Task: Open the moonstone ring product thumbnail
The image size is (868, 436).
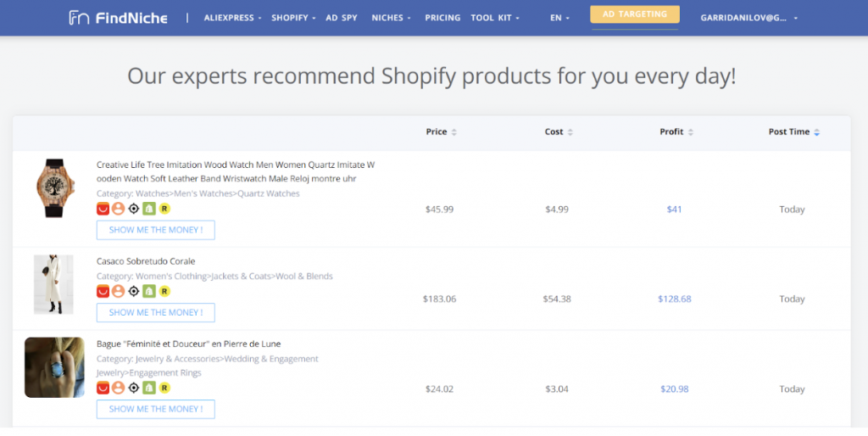Action: [x=54, y=367]
